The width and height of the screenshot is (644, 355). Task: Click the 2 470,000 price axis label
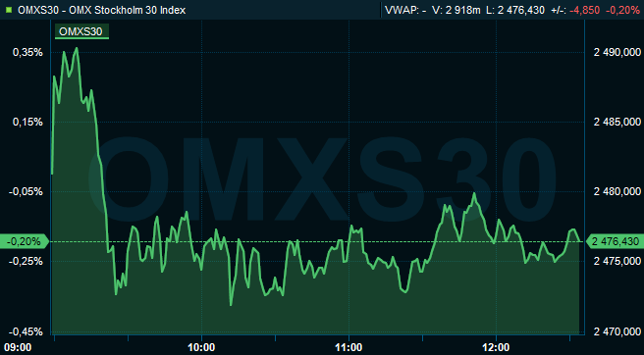617,331
